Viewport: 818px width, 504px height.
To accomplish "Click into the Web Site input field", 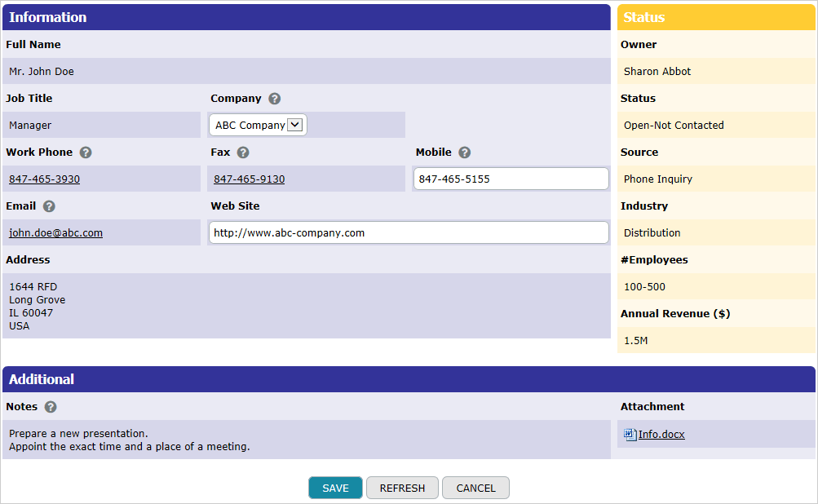I will pos(409,232).
